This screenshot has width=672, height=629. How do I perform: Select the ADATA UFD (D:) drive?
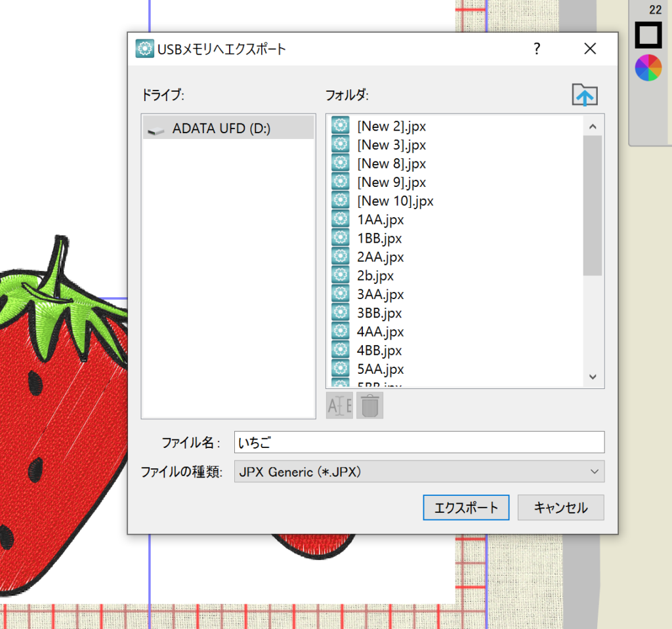pos(220,129)
